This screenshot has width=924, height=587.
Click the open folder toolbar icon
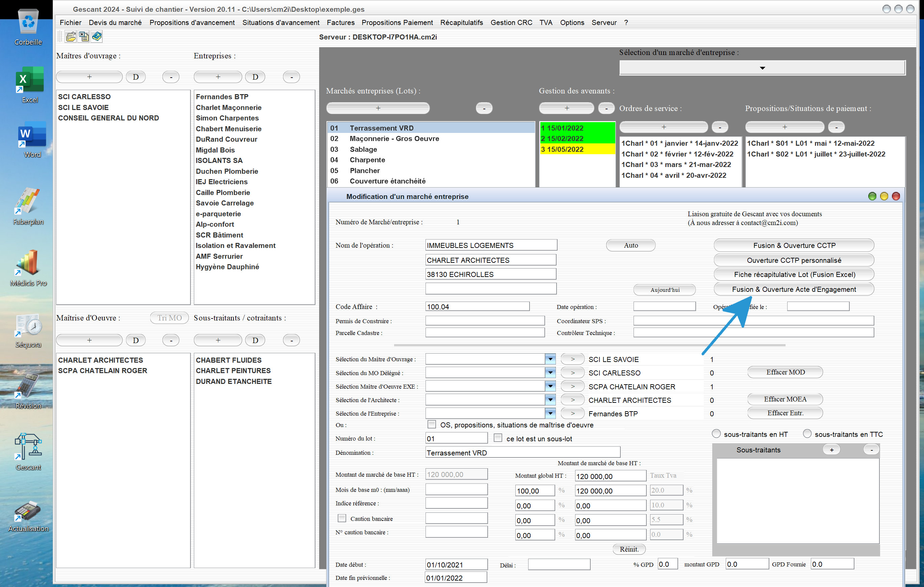coord(71,36)
